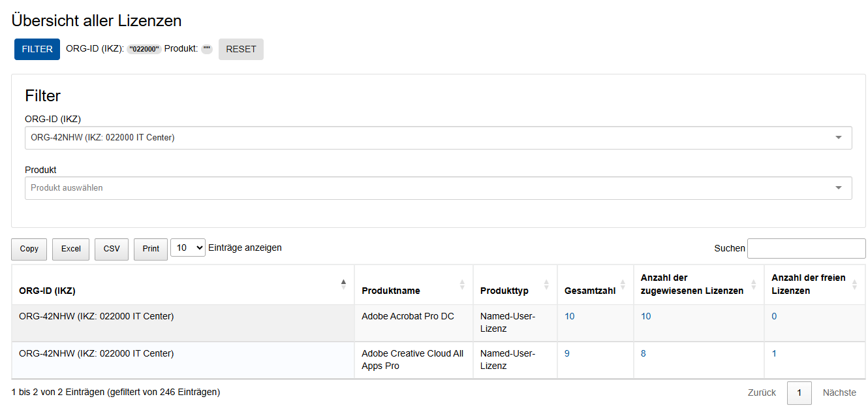The width and height of the screenshot is (868, 416).
Task: Click the Nächste pagination link
Action: (x=839, y=392)
